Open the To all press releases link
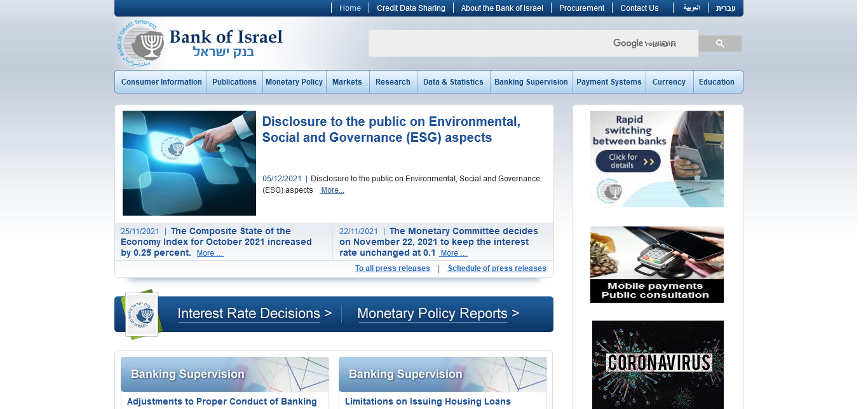The image size is (868, 409). point(392,268)
